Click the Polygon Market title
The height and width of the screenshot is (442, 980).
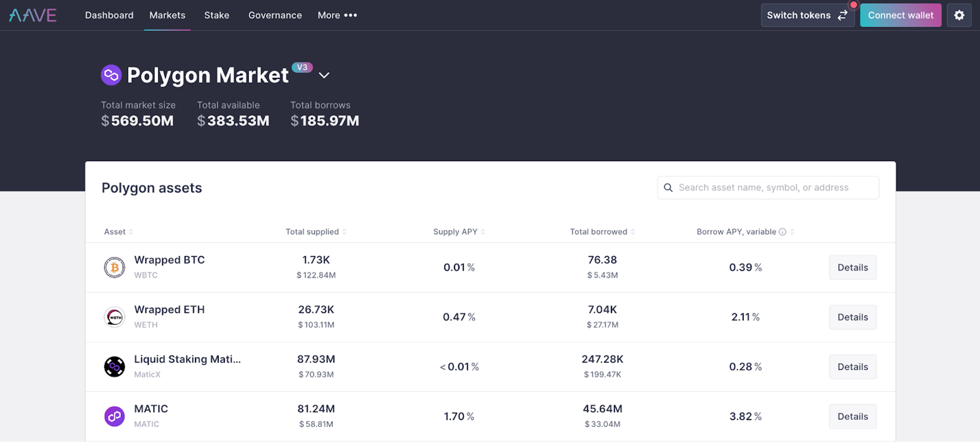click(x=208, y=75)
